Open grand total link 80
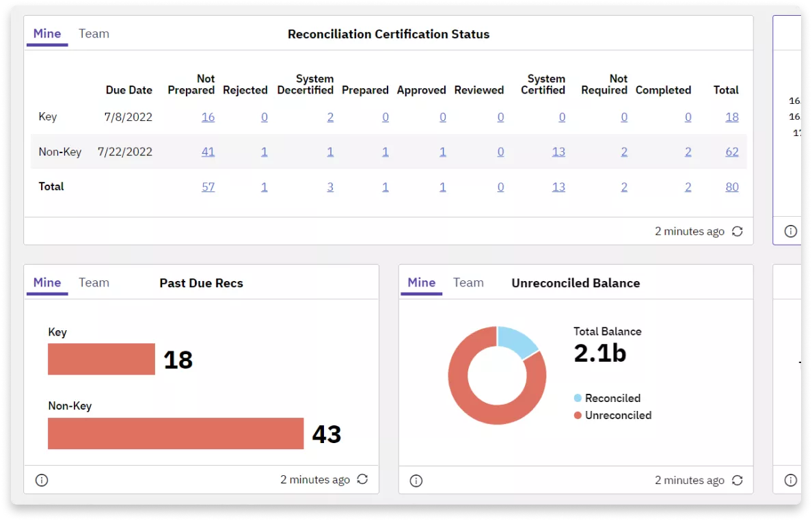This screenshot has width=812, height=521. pyautogui.click(x=731, y=187)
